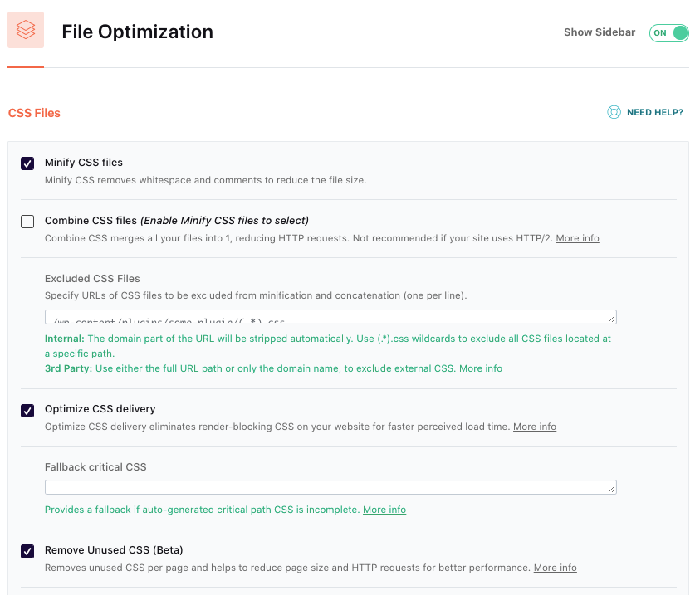Click the File Optimization layers icon
Image resolution: width=700 pixels, height=595 pixels.
click(26, 30)
